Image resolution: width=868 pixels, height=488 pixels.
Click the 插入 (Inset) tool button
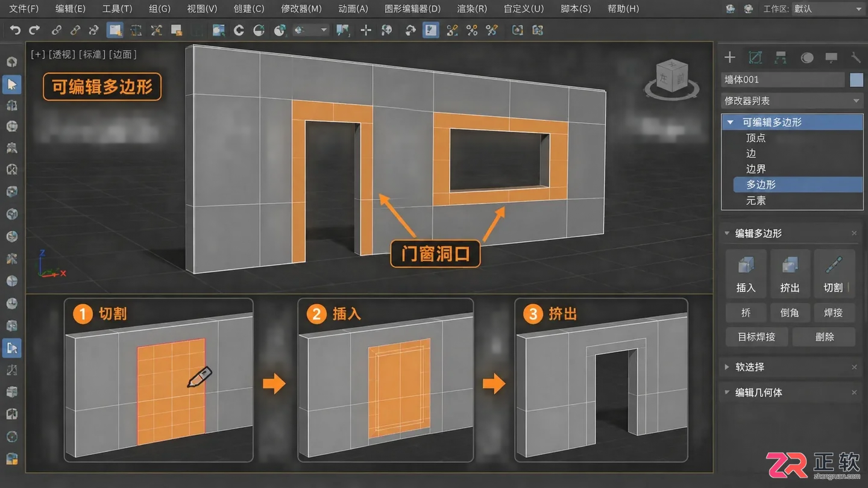click(x=746, y=273)
